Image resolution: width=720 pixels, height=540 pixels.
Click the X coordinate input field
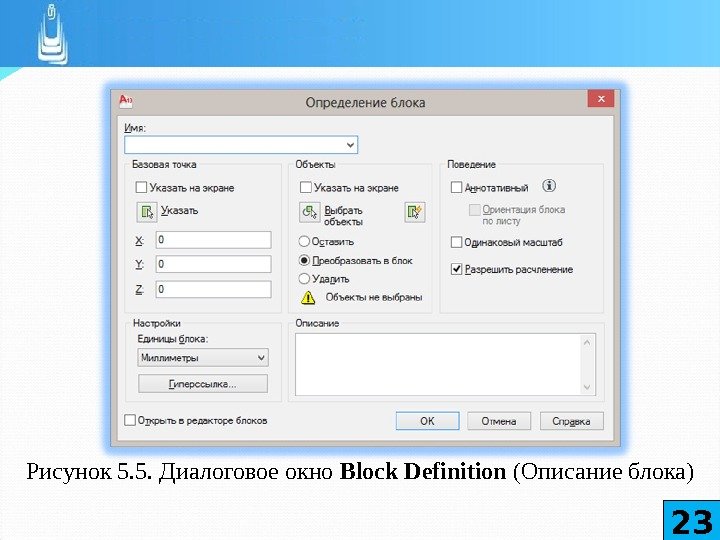coord(214,240)
